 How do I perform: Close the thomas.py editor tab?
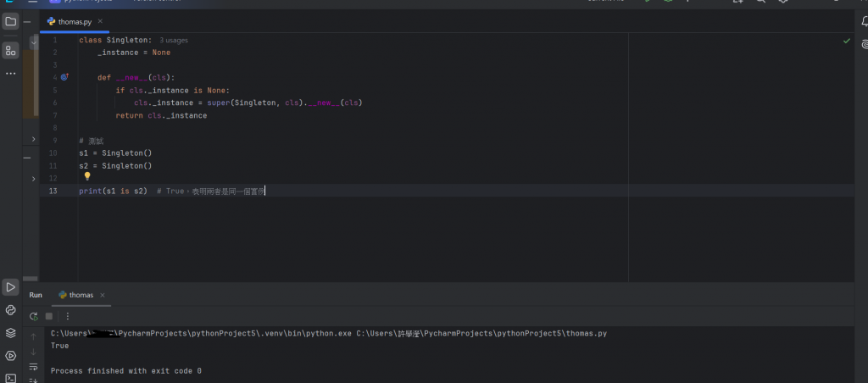coord(100,21)
